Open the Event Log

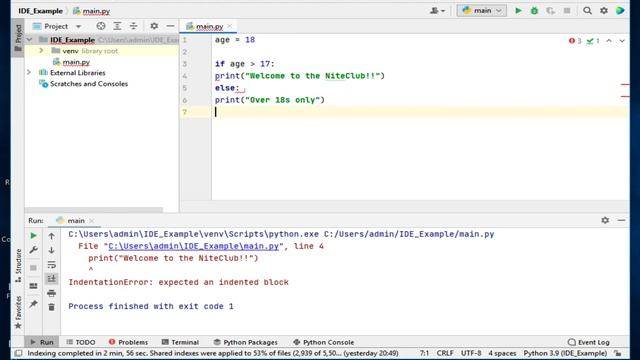(589, 342)
